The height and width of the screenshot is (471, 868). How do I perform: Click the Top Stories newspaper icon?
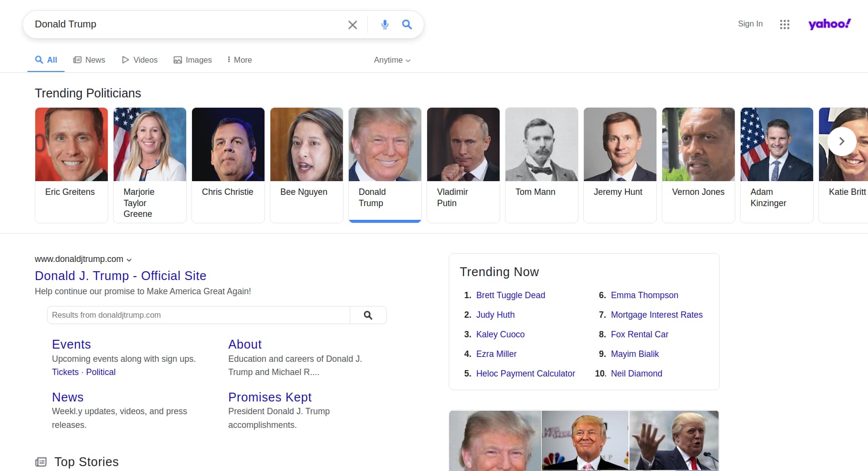41,462
